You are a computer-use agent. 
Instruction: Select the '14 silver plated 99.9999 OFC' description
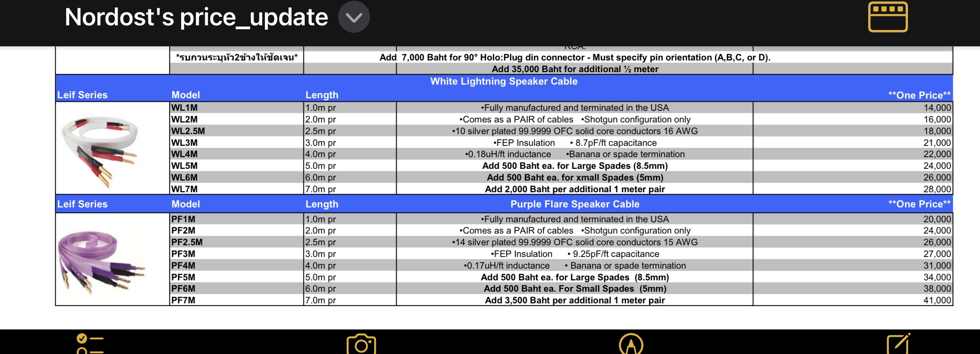[575, 242]
